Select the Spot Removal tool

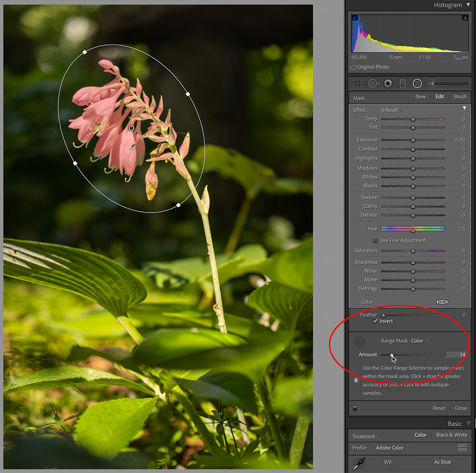(x=373, y=83)
